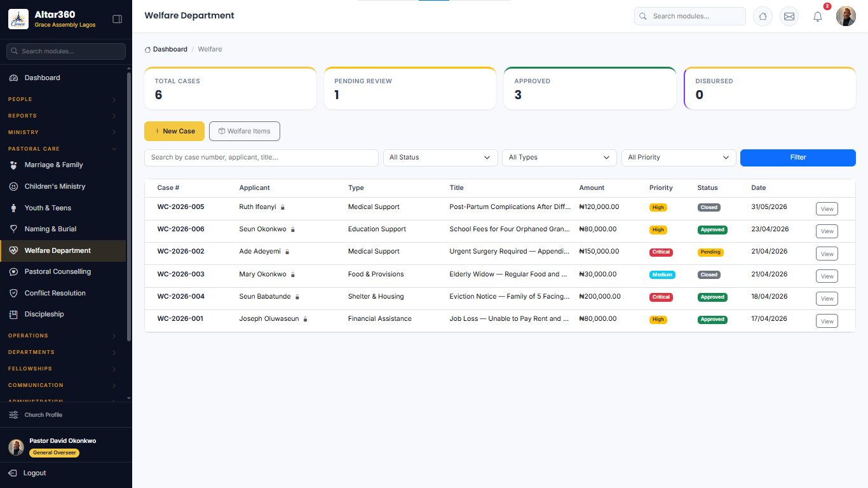868x488 pixels.
Task: Click the case search input field
Action: (x=261, y=158)
